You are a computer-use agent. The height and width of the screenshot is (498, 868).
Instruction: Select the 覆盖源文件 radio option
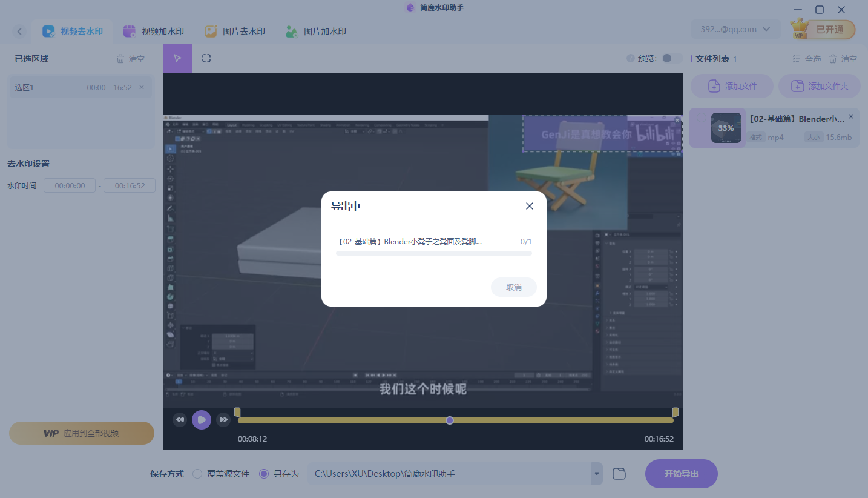point(197,474)
